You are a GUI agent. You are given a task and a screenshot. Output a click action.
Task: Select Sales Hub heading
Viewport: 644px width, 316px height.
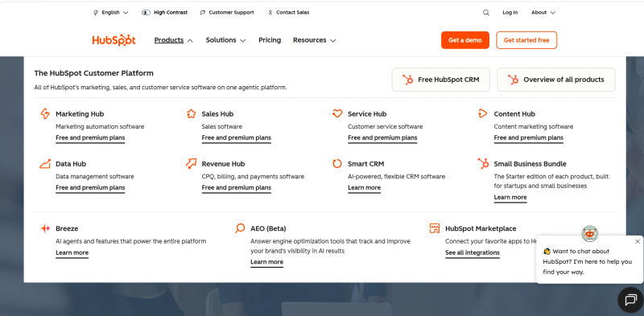217,114
